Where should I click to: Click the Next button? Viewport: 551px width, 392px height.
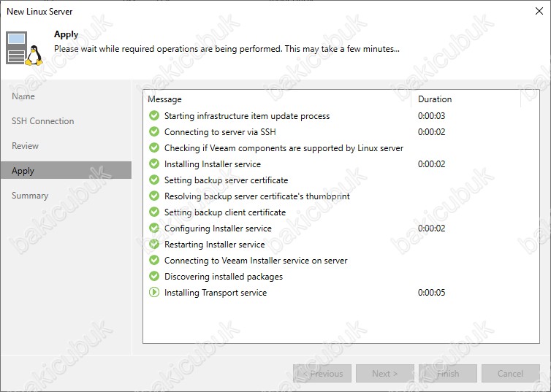[x=385, y=374]
